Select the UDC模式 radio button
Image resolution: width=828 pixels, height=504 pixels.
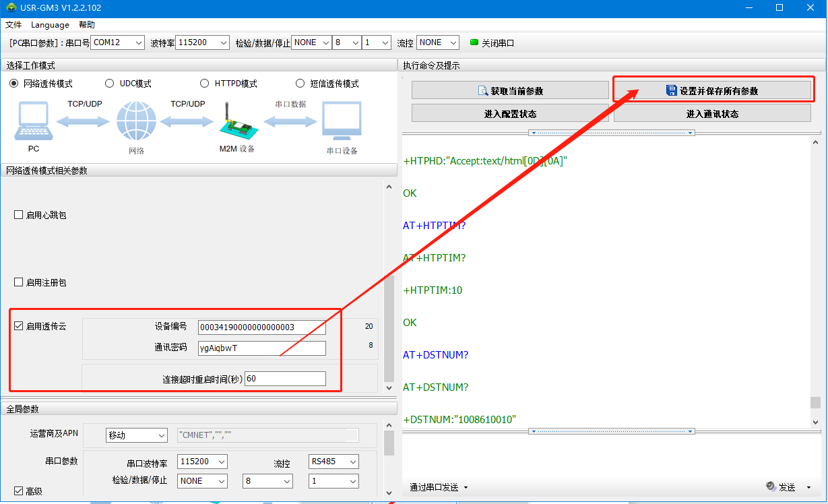pos(110,84)
